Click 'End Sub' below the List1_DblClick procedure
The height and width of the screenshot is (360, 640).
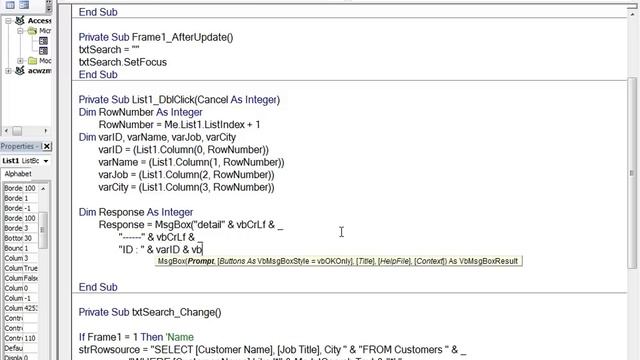point(98,287)
